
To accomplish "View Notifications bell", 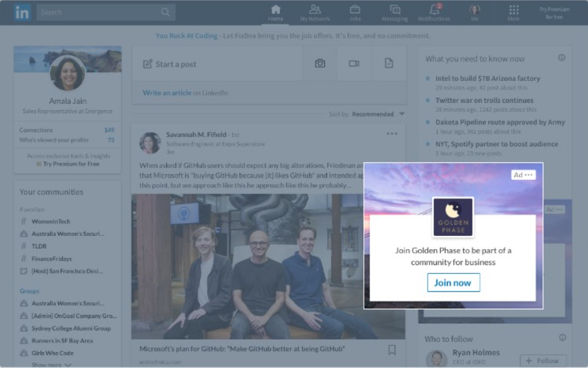I will pos(434,13).
